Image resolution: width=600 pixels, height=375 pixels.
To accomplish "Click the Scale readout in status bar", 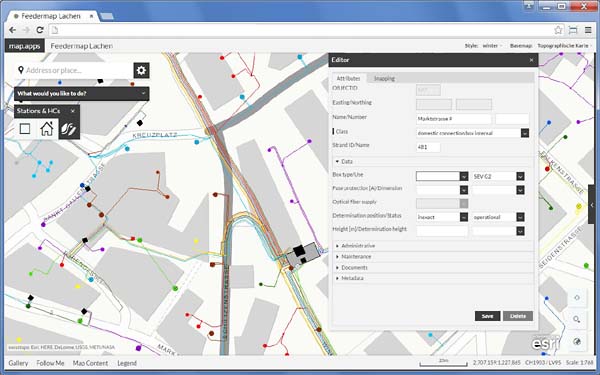I will pyautogui.click(x=579, y=362).
